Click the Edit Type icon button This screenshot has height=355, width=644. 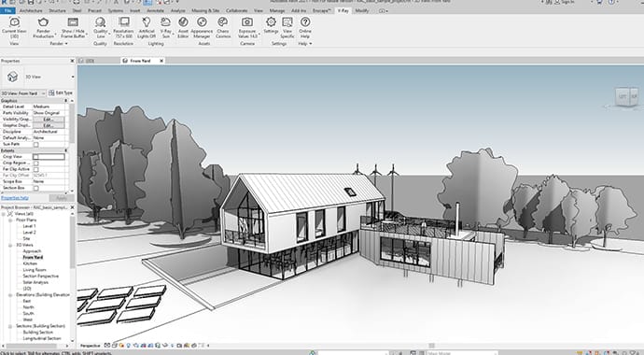pyautogui.click(x=51, y=92)
